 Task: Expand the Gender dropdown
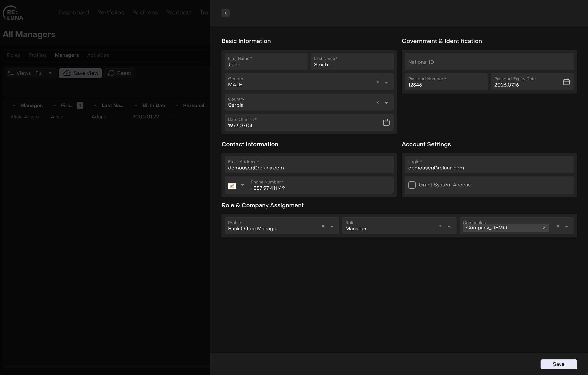tap(386, 83)
